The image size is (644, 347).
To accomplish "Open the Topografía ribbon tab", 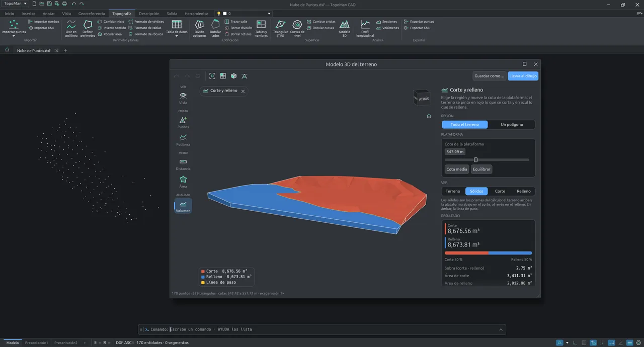I will pos(122,14).
